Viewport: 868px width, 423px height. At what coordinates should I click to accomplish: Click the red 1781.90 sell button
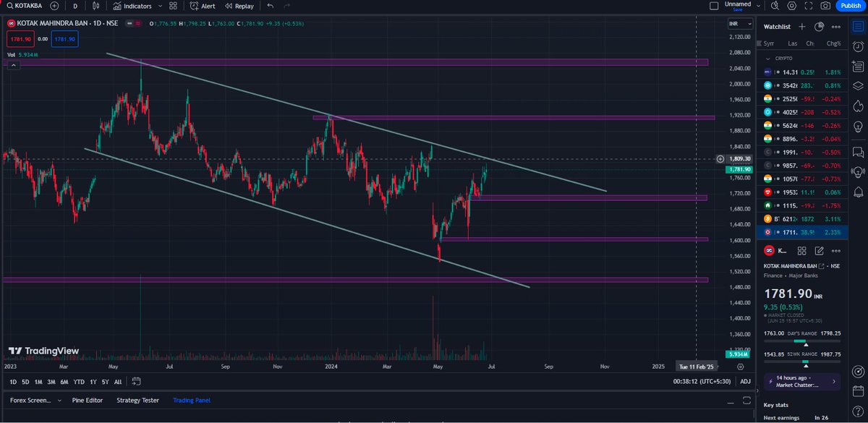tap(21, 39)
